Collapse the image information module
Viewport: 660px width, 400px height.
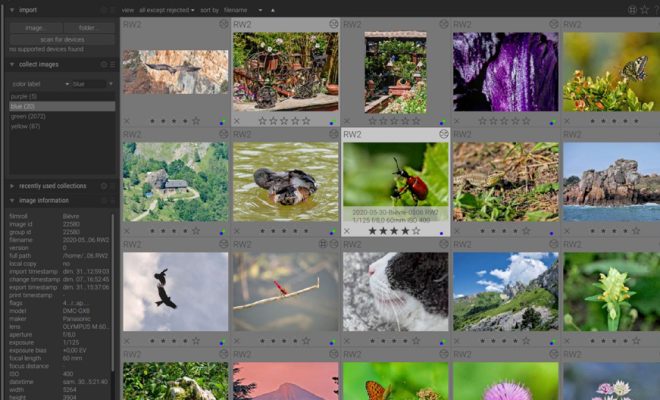point(12,200)
